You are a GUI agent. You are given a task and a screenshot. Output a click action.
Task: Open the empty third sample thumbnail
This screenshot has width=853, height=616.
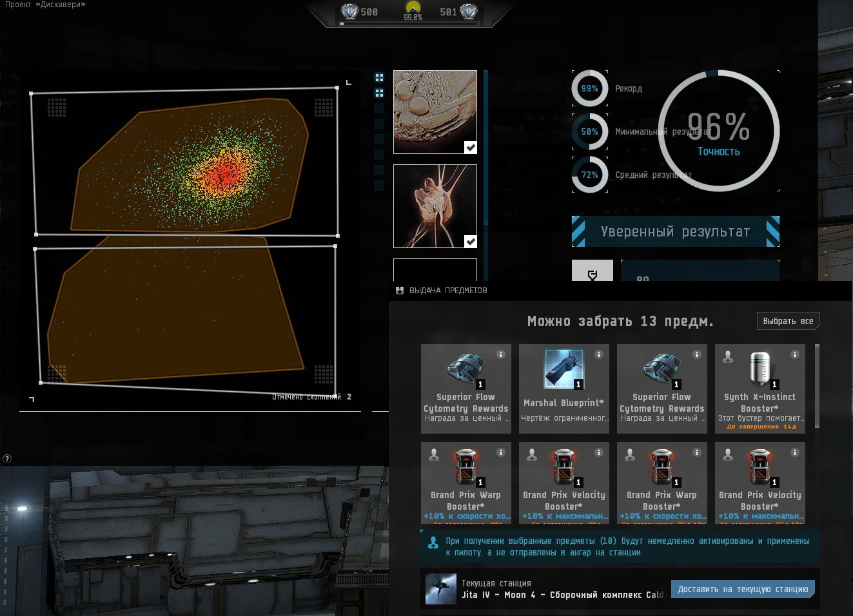pyautogui.click(x=435, y=270)
